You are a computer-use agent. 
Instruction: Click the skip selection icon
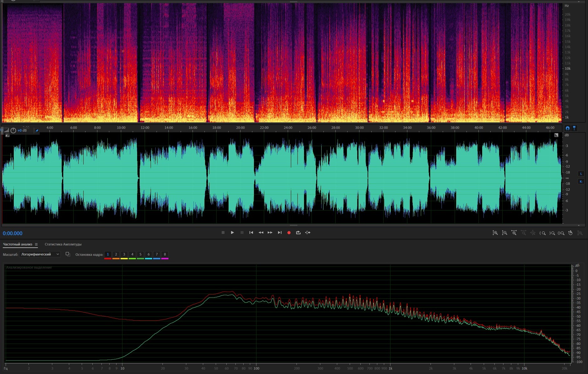308,233
